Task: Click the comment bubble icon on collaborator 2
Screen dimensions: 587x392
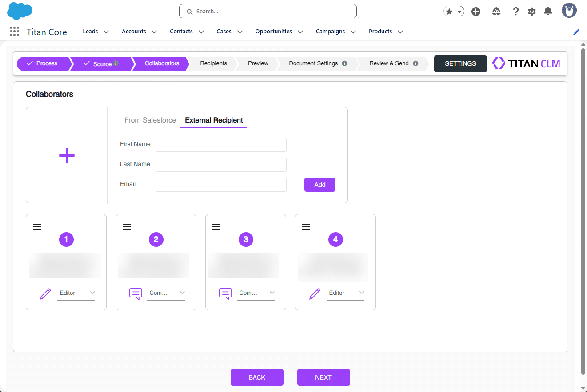Action: coord(136,293)
